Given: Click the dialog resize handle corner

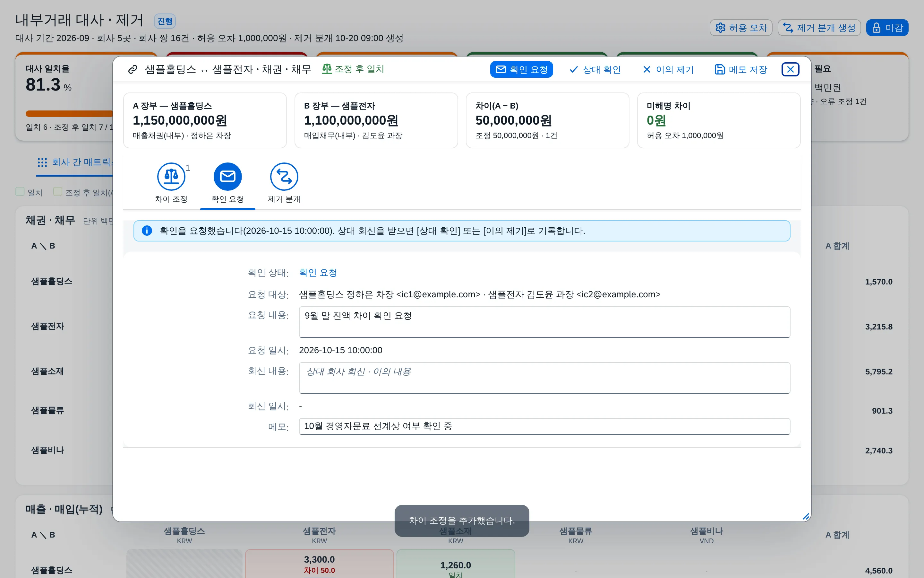Looking at the screenshot, I should 806,516.
